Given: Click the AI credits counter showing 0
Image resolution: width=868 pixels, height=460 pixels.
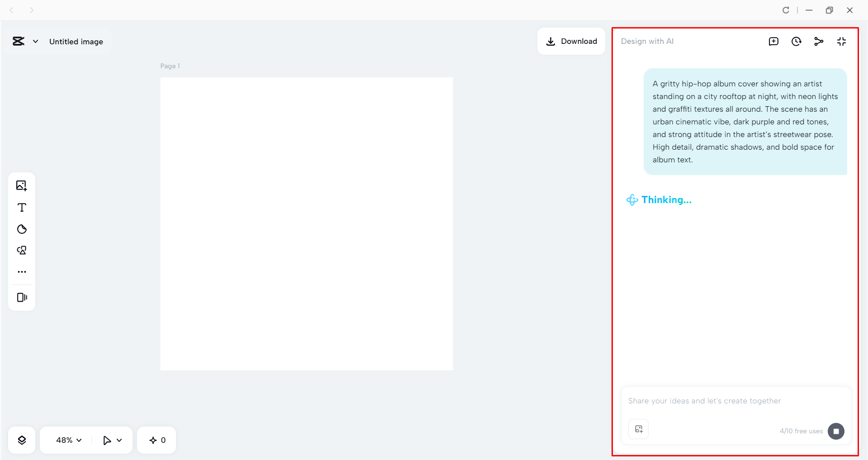Looking at the screenshot, I should (157, 440).
